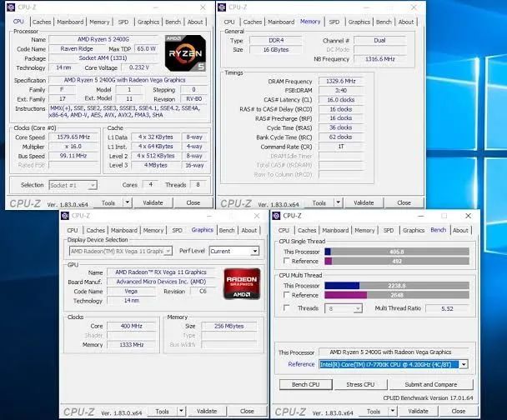This screenshot has width=507, height=420.
Task: Open Tools dropdown arrow in CPU window
Action: coord(128,202)
